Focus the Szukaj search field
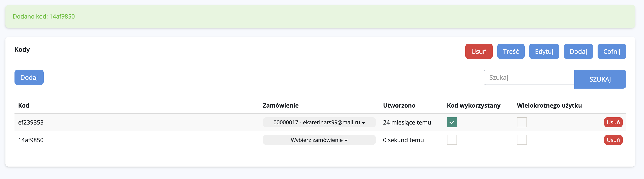 pos(529,77)
